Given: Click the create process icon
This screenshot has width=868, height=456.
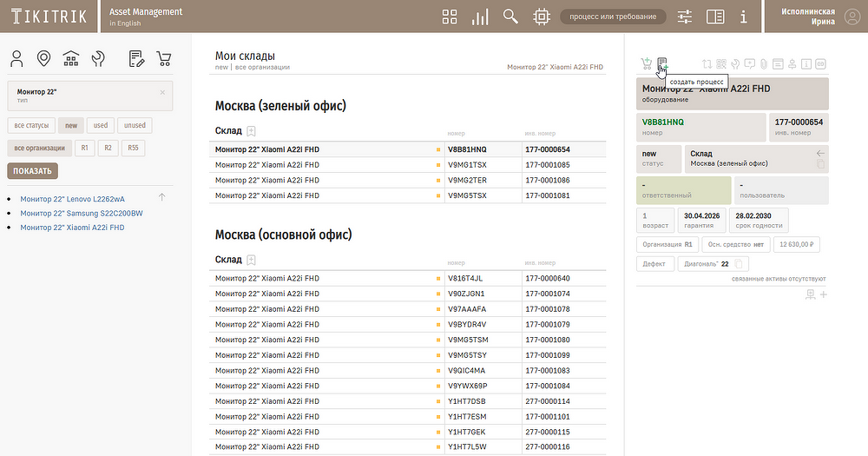Looking at the screenshot, I should pyautogui.click(x=661, y=63).
